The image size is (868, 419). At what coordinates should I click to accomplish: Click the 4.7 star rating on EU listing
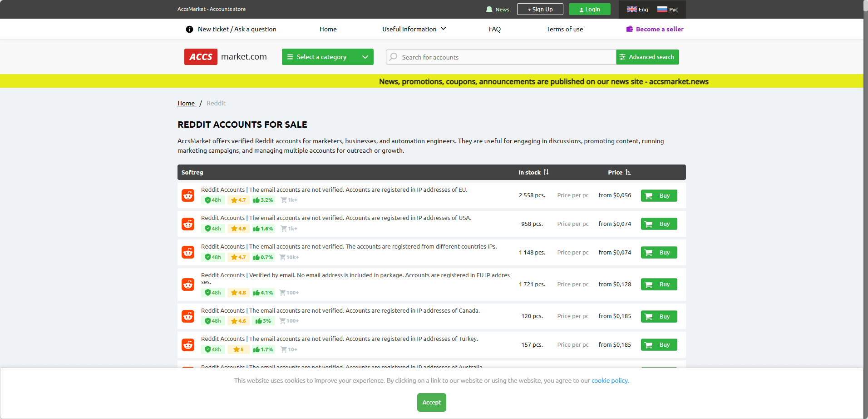click(238, 200)
